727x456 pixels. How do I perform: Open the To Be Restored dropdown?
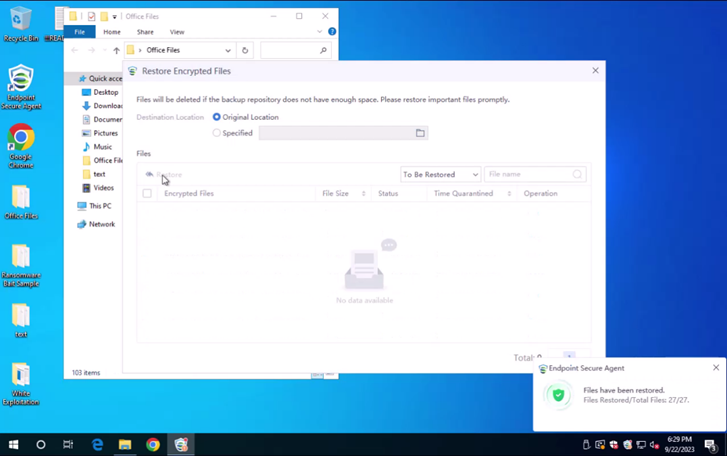click(x=440, y=174)
